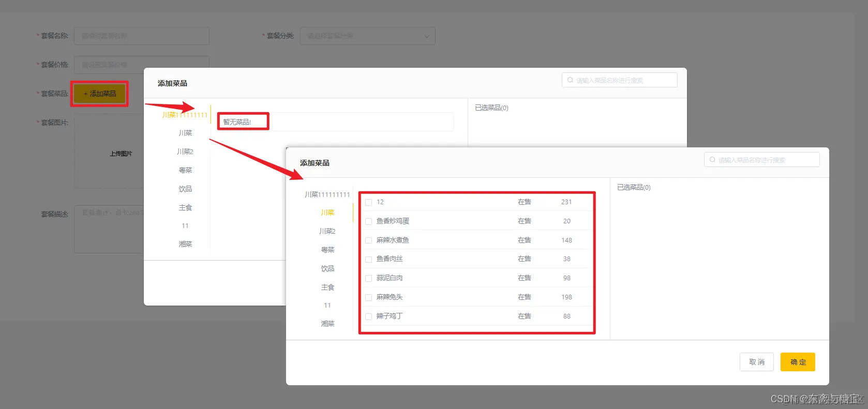Select 粤菜 category in back dialog
Image resolution: width=868 pixels, height=409 pixels.
(x=185, y=170)
